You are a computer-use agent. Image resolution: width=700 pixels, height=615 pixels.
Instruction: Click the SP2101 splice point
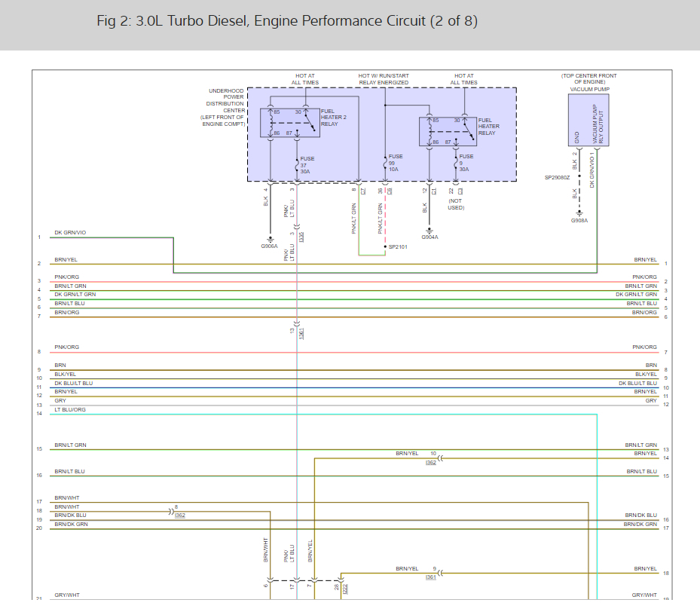[385, 246]
